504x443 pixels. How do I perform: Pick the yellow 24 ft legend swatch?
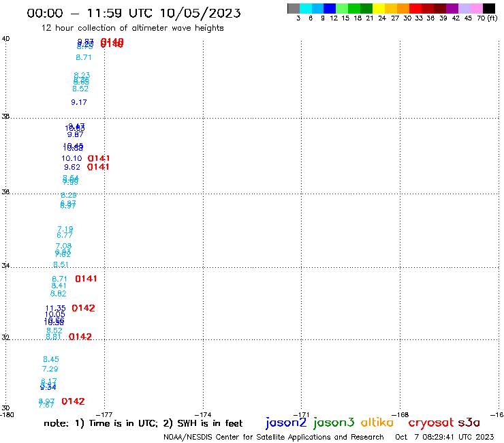(x=379, y=8)
